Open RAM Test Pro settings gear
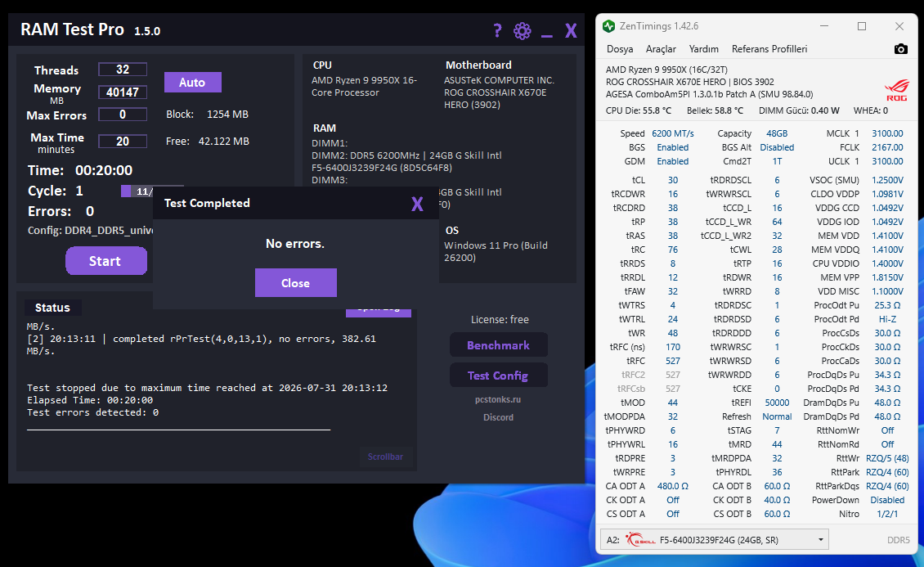The height and width of the screenshot is (567, 924). coord(523,30)
